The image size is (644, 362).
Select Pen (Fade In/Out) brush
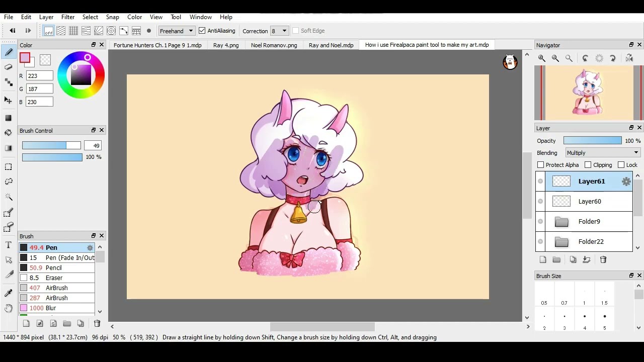[57, 258]
